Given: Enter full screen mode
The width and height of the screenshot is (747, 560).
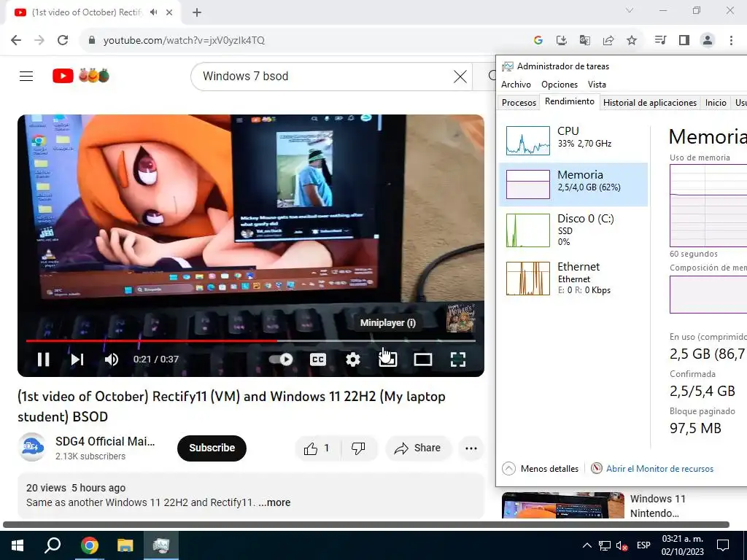Looking at the screenshot, I should (458, 359).
